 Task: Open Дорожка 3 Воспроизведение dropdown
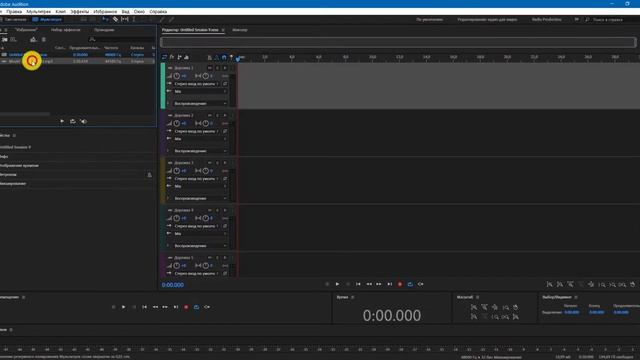point(200,198)
